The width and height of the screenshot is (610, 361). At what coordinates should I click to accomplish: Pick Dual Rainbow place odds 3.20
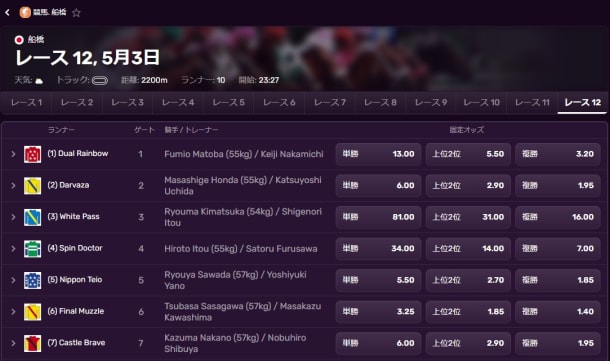(x=558, y=154)
